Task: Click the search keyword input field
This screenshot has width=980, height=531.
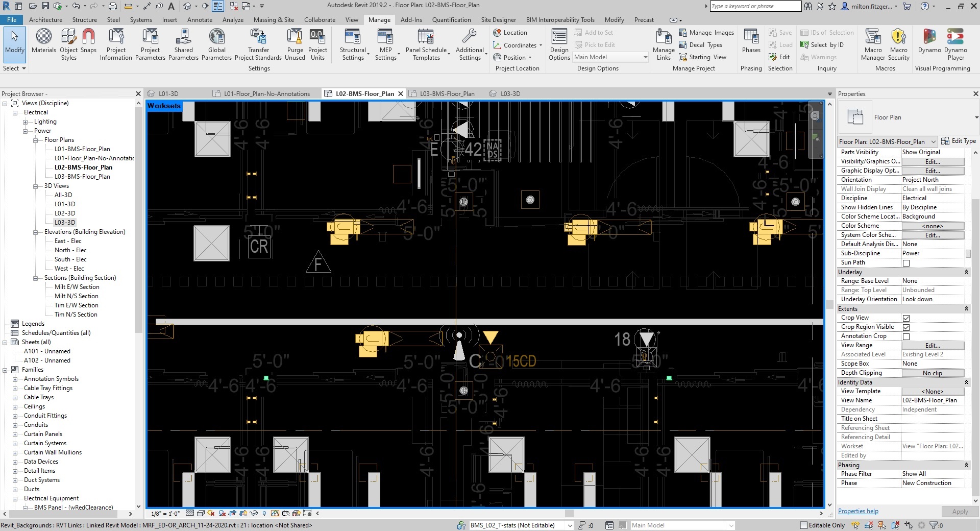Action: 755,6
